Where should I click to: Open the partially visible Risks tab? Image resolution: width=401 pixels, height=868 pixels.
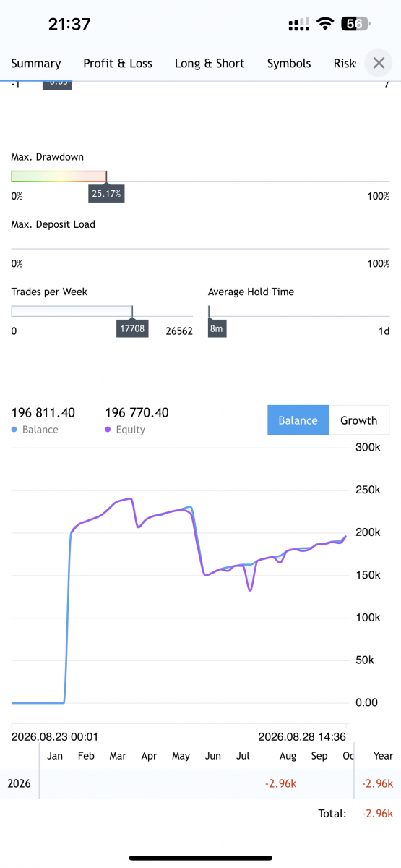345,64
